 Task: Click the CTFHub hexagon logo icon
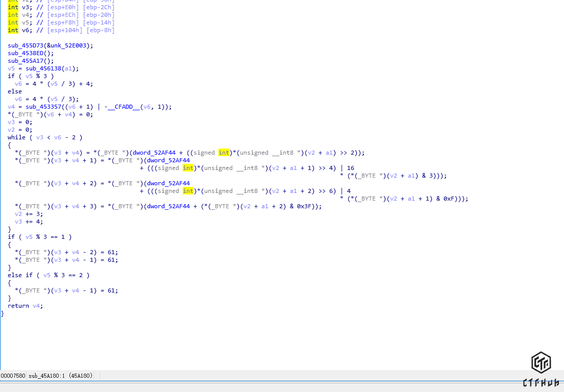pos(541,363)
